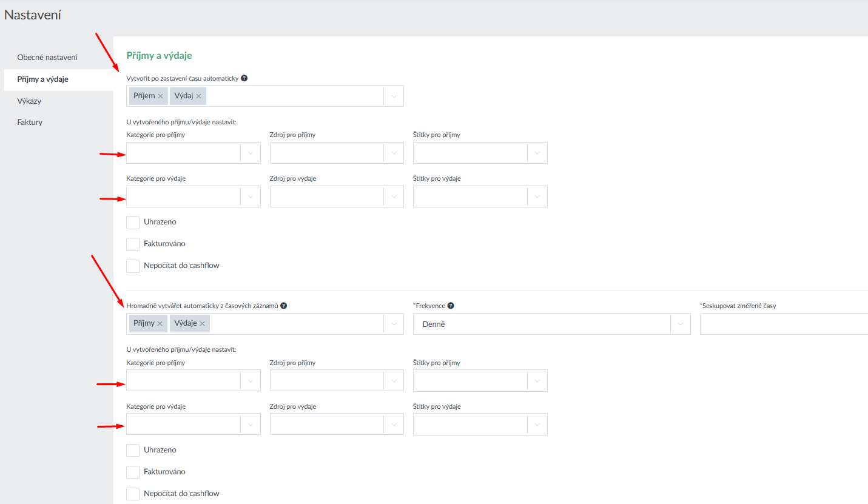Tick 'Fakturováno' checkbox in the bulk creation section
This screenshot has width=868, height=504.
pyautogui.click(x=133, y=472)
